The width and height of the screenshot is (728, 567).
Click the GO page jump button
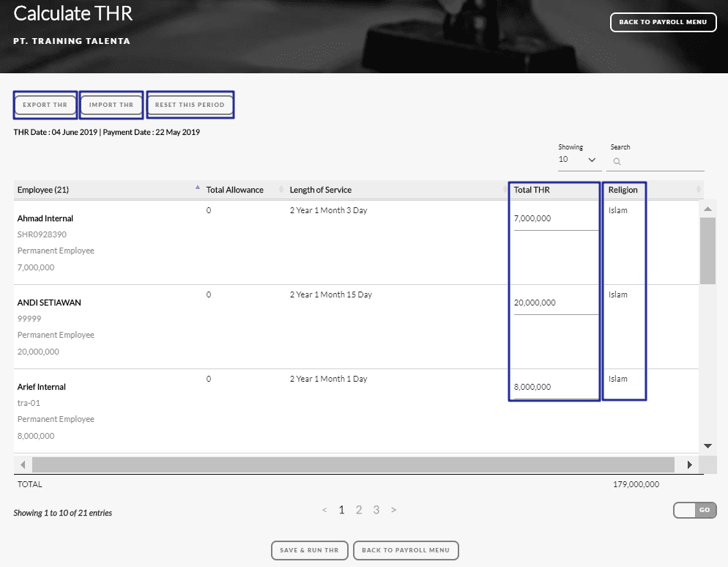pos(705,510)
